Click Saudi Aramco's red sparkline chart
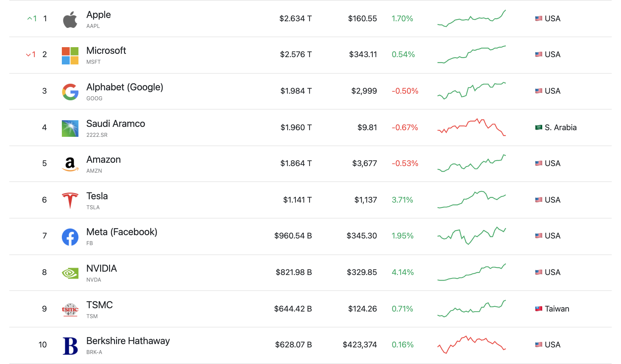Viewport: 621px width, 364px height. [471, 127]
